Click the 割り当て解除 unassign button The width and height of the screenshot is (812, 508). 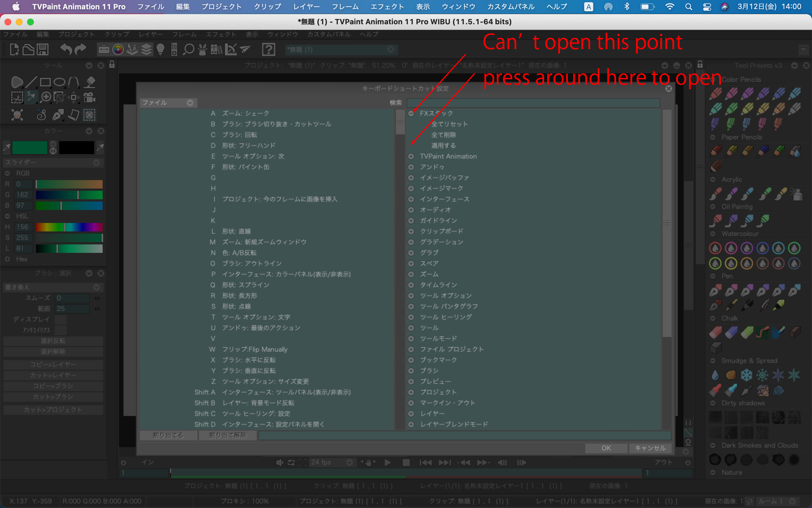pos(228,435)
